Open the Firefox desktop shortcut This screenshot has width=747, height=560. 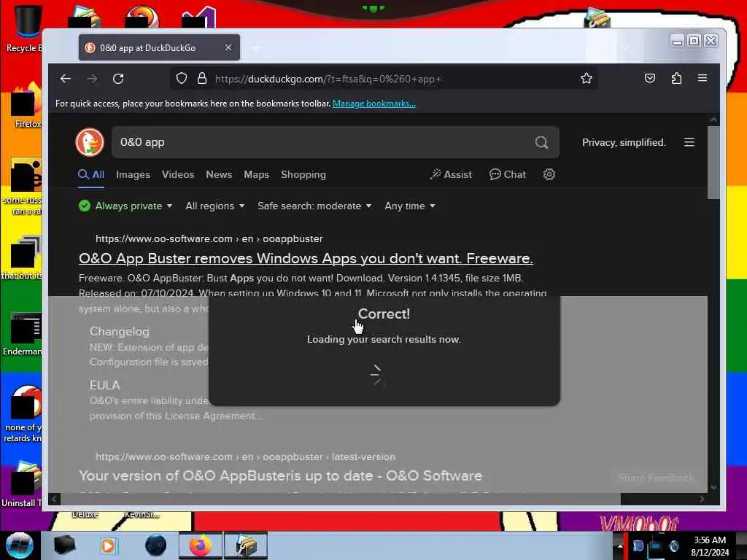tap(27, 106)
